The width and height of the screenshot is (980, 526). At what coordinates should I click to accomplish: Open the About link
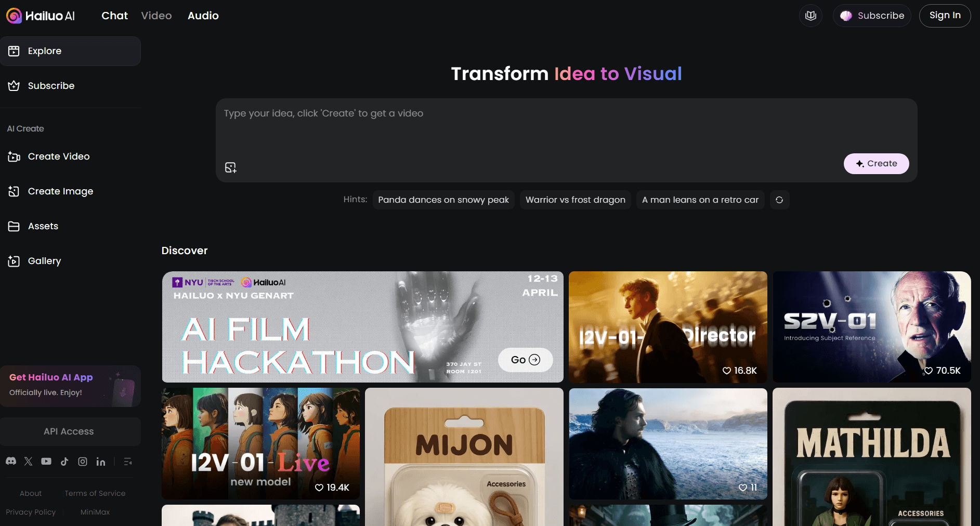(31, 493)
